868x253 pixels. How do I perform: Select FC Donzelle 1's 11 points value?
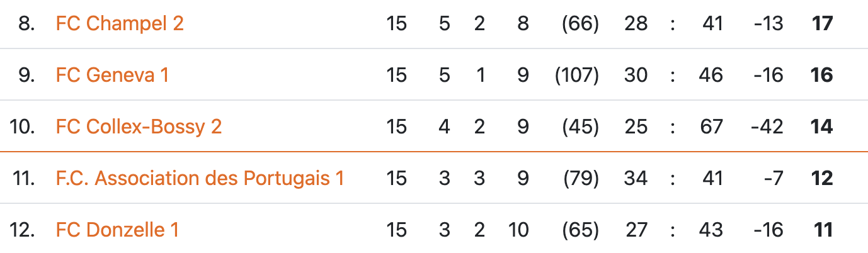[x=823, y=230]
